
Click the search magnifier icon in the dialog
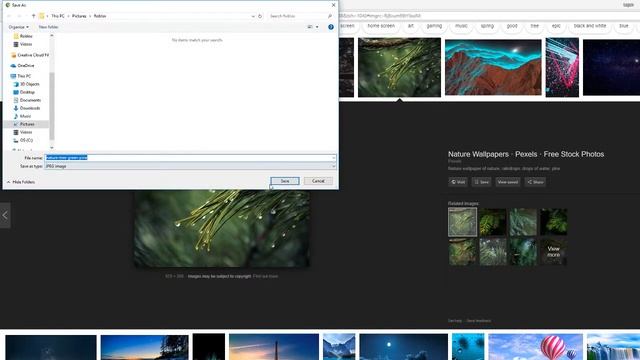(x=330, y=16)
